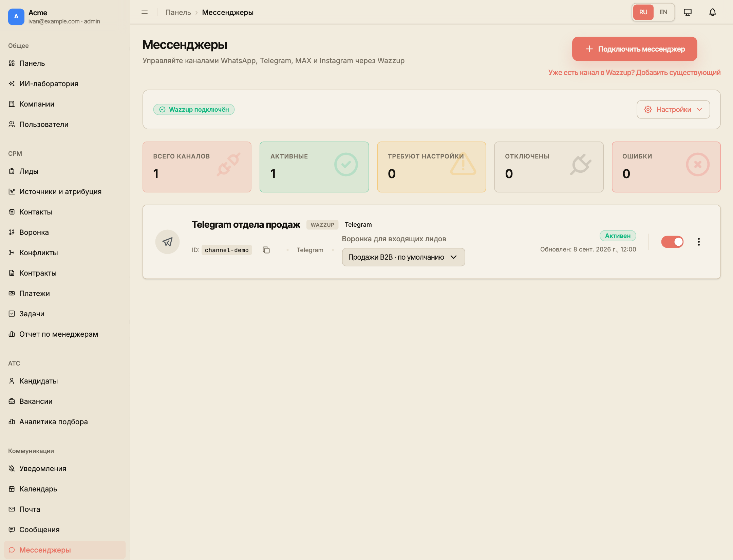Screen dimensions: 733x560
Task: Disable the Telegram отдела продаж channel toggle
Action: click(x=672, y=242)
